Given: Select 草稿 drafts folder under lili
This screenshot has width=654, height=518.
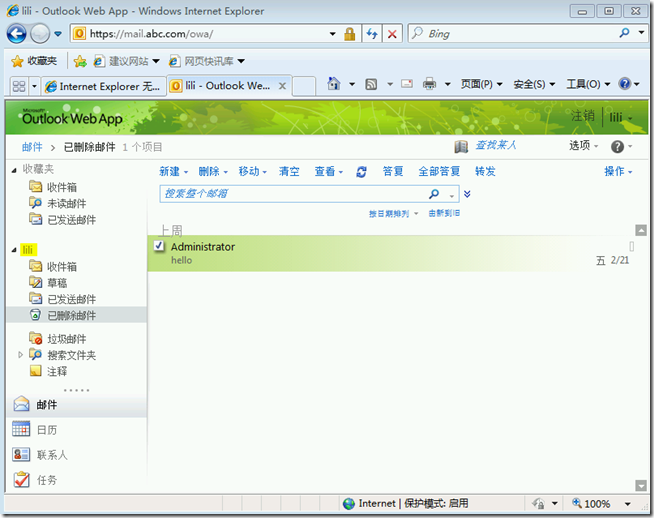Looking at the screenshot, I should pos(57,283).
